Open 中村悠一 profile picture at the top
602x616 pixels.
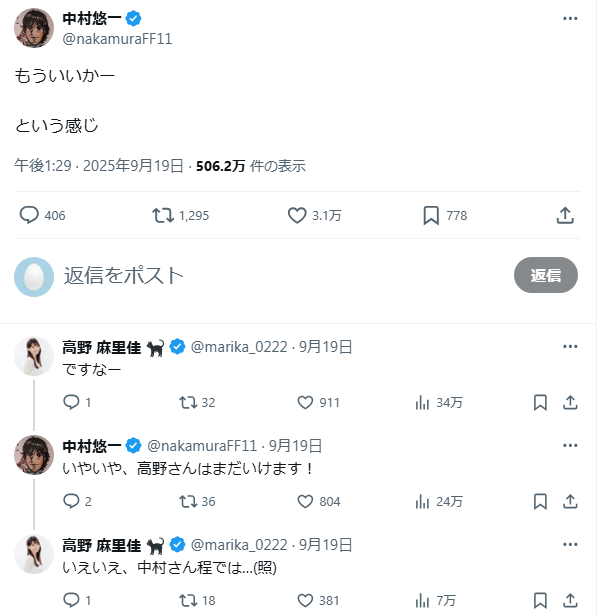34,28
